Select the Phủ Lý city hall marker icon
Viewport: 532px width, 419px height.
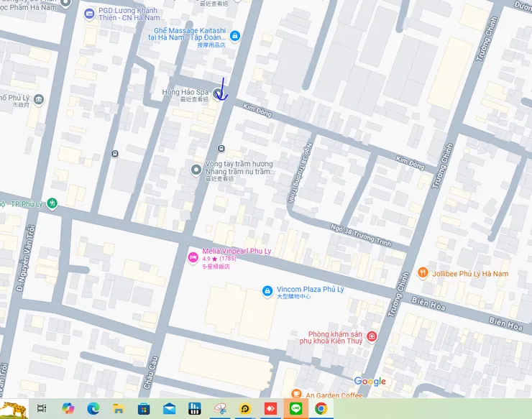coord(39,100)
